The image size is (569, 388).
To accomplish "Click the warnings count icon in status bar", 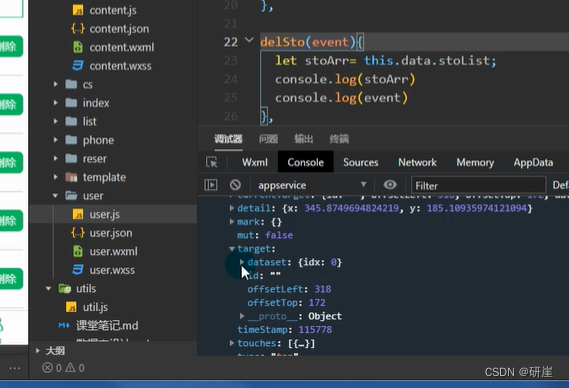I will [70, 368].
